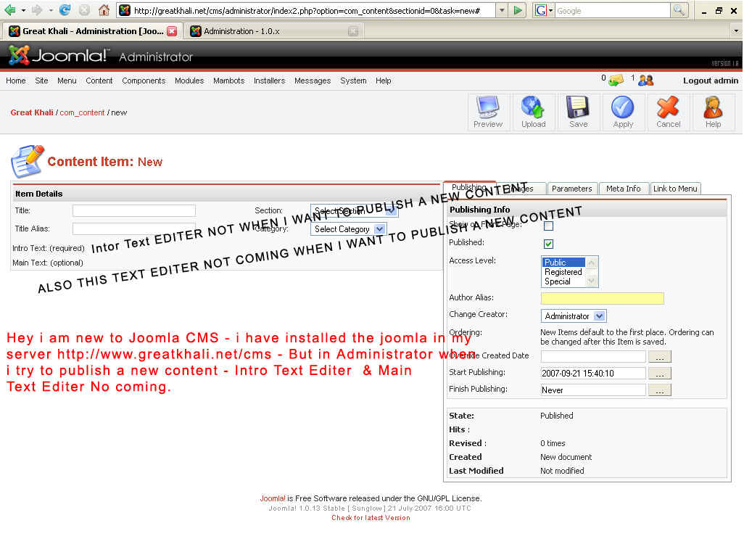
Task: Click the yellow Author Alias field
Action: (x=602, y=298)
